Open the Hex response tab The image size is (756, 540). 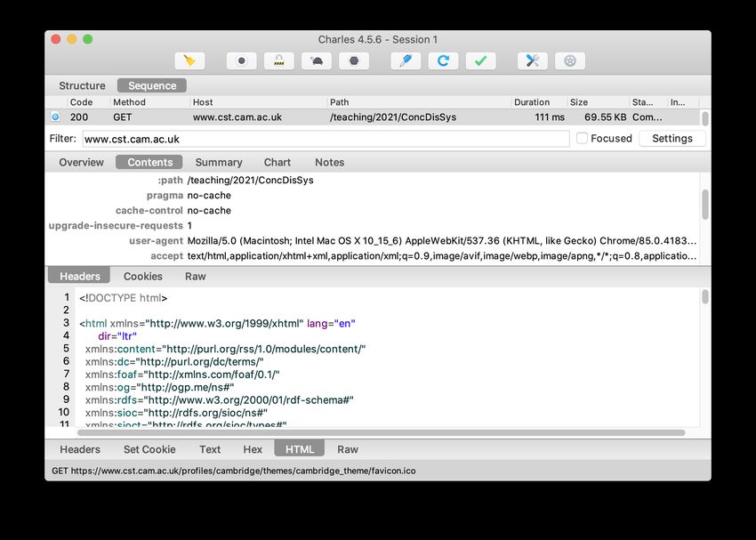[253, 449]
